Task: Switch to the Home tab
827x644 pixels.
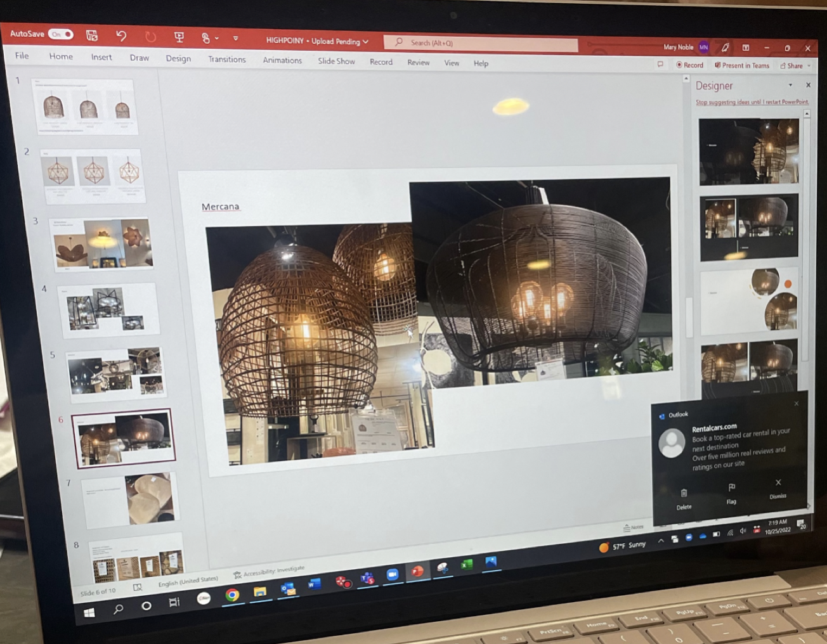Action: (61, 56)
